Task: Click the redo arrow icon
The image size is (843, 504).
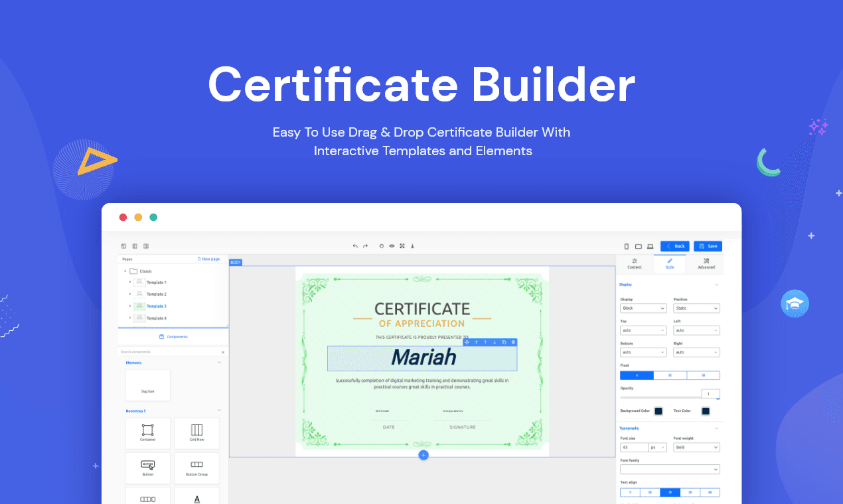Action: point(365,246)
